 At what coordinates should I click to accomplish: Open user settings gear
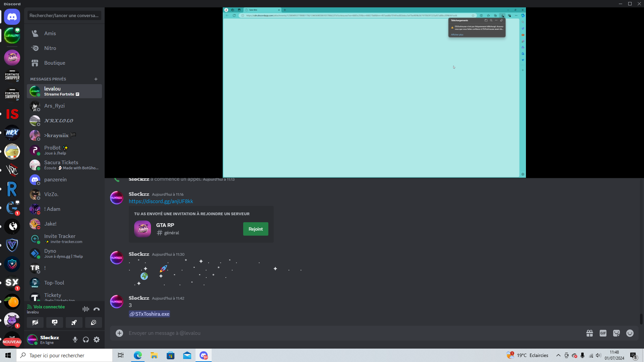pyautogui.click(x=97, y=340)
